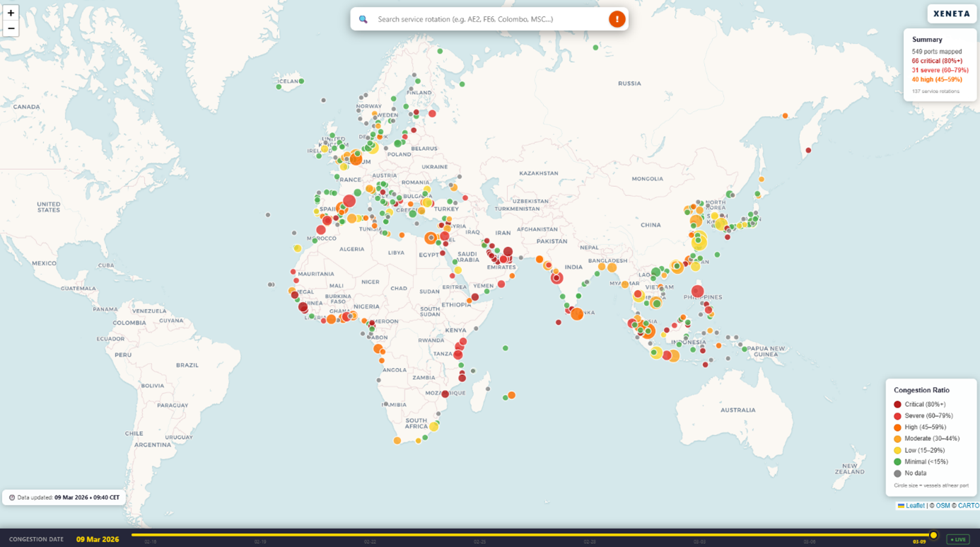This screenshot has width=980, height=547.
Task: Click the "Data updated: 09 Mar 2026" badge
Action: 64,497
